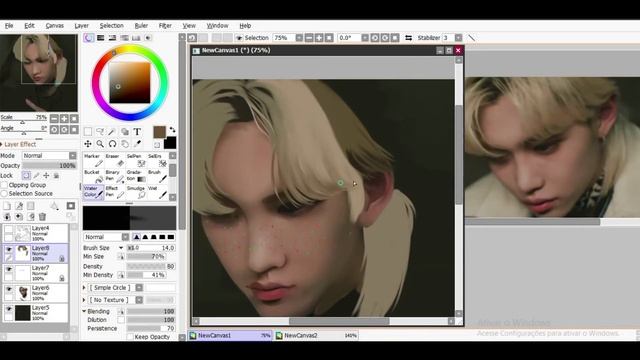Create a new layer

click(x=7, y=206)
